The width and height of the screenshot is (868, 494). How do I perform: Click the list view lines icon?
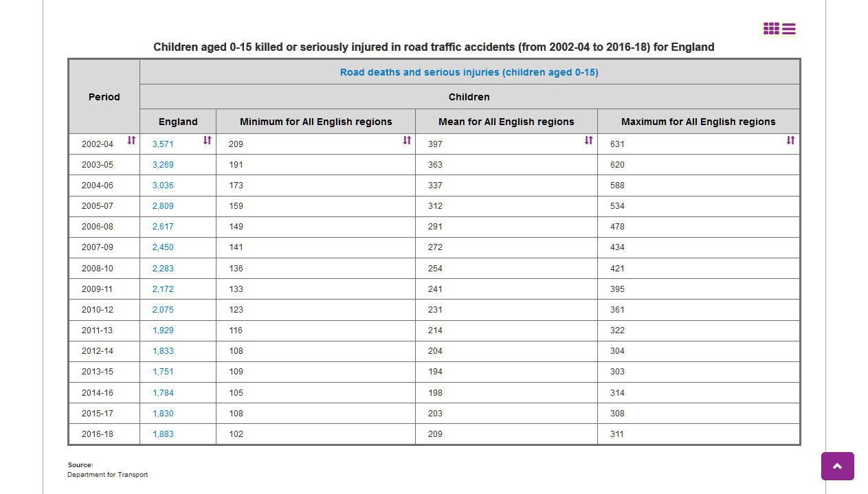pyautogui.click(x=789, y=29)
